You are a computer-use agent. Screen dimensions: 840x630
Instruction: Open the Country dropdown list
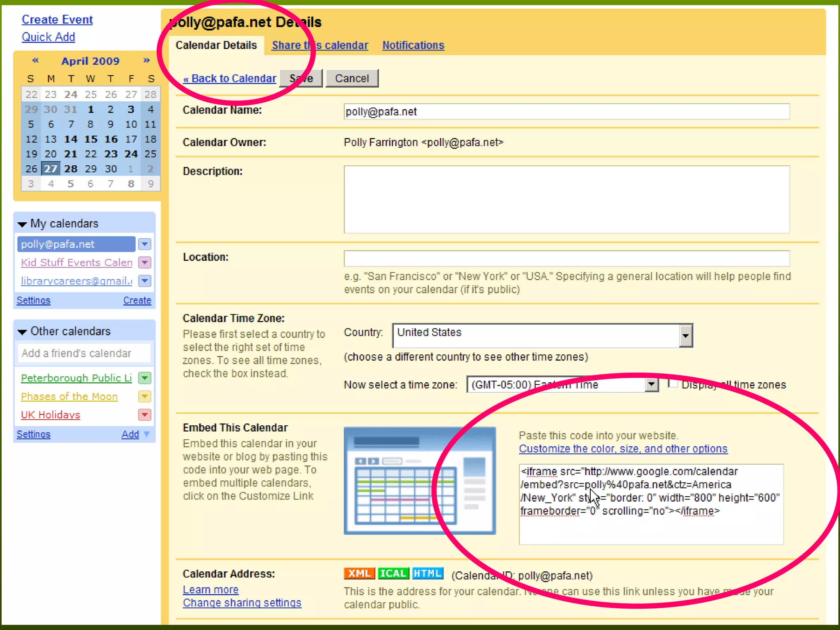(x=685, y=336)
